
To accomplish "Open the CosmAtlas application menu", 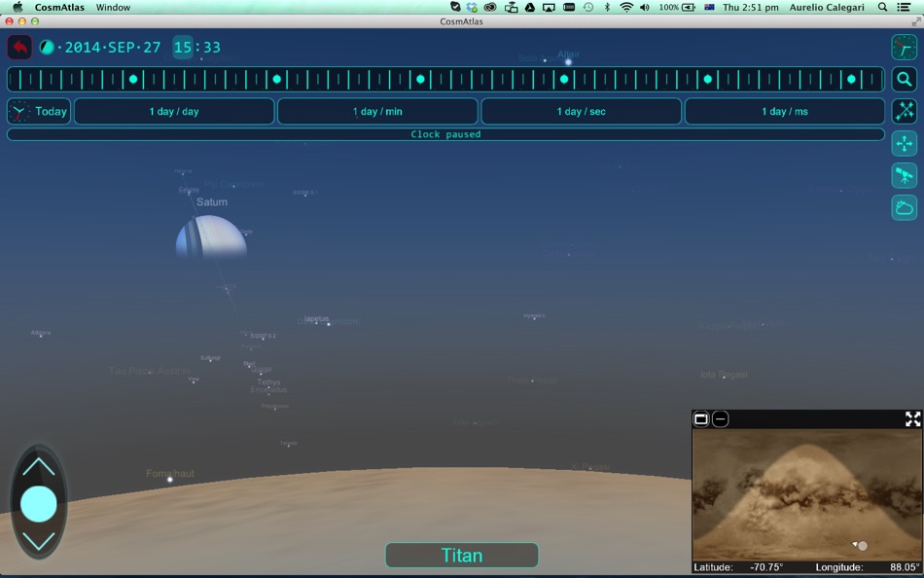I will pos(59,7).
